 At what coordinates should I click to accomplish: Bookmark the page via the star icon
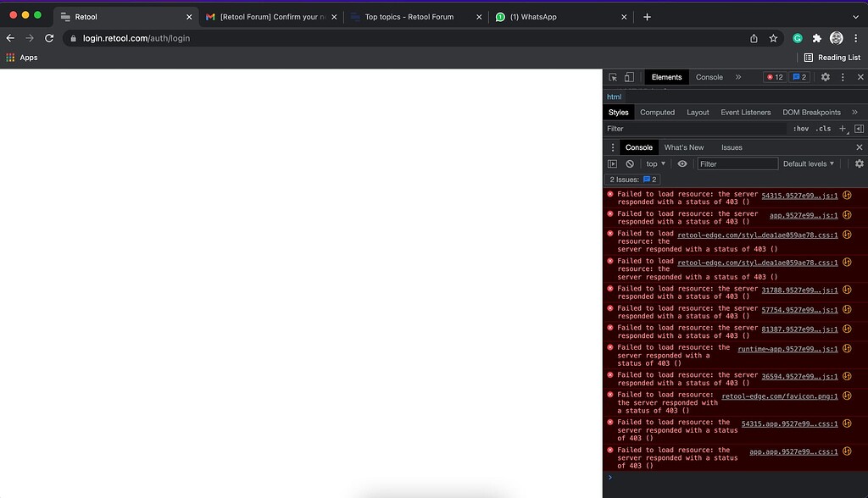[773, 38]
